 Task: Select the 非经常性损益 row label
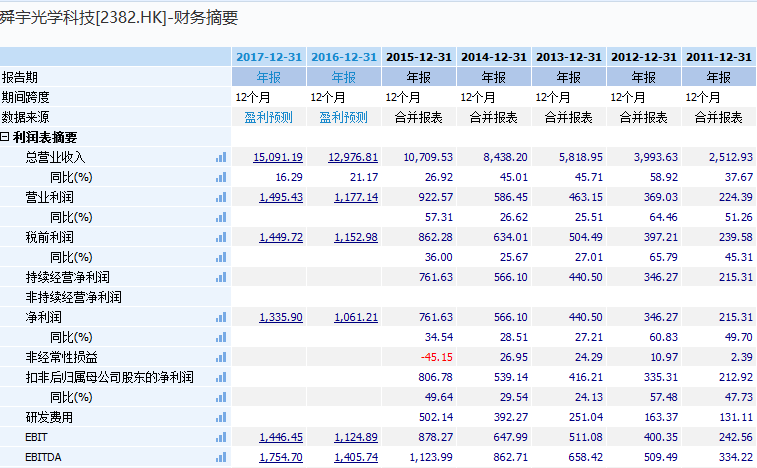pyautogui.click(x=62, y=357)
